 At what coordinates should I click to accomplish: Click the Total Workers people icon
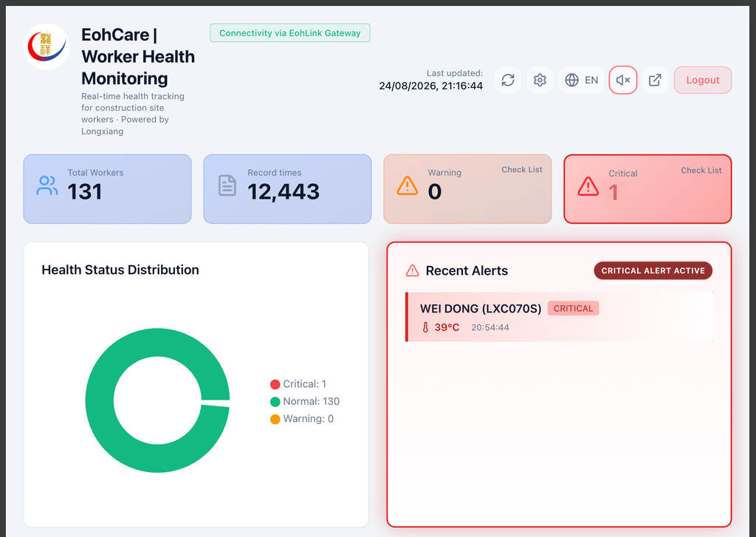coord(47,185)
